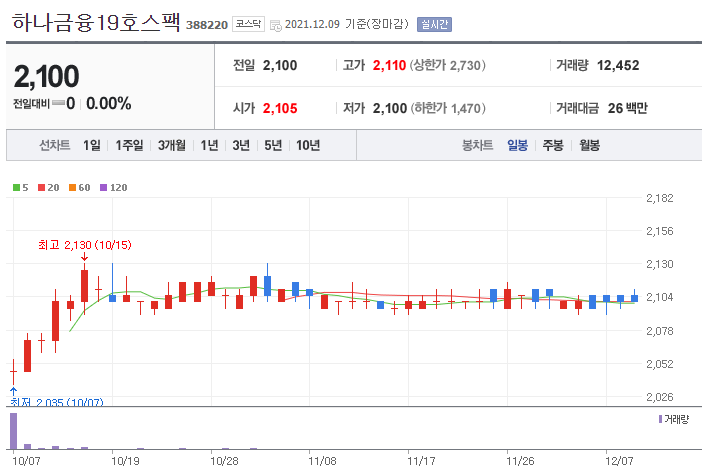
Task: Click the 2021.12.09 date text
Action: pyautogui.click(x=312, y=24)
